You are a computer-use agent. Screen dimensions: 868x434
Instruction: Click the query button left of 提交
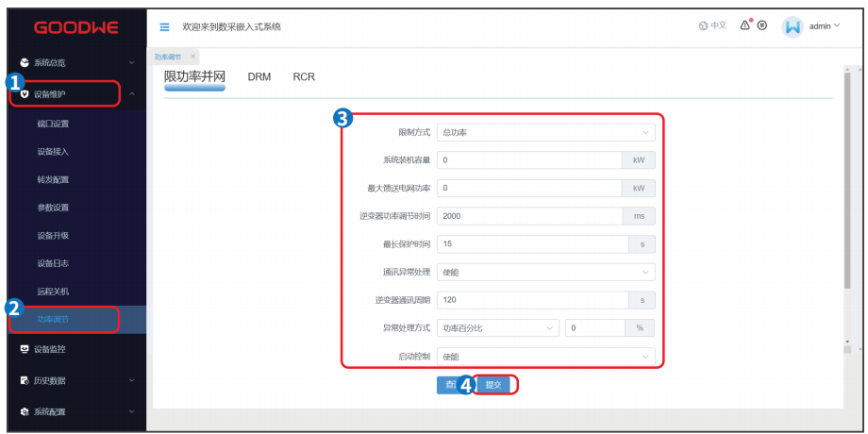pos(447,385)
